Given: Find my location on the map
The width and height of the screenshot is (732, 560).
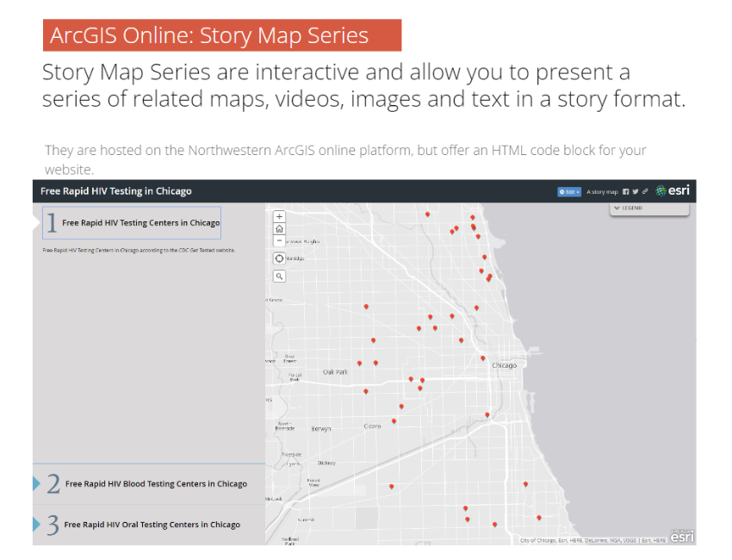Looking at the screenshot, I should click(x=279, y=258).
